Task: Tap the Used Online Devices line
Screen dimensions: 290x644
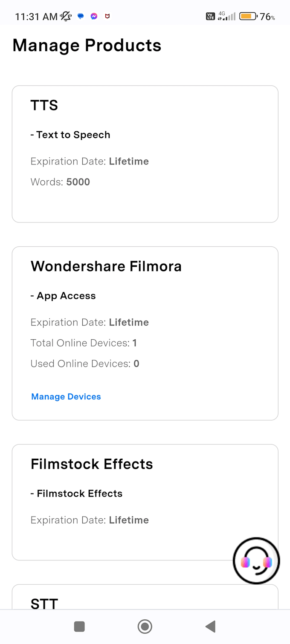Action: coord(85,364)
